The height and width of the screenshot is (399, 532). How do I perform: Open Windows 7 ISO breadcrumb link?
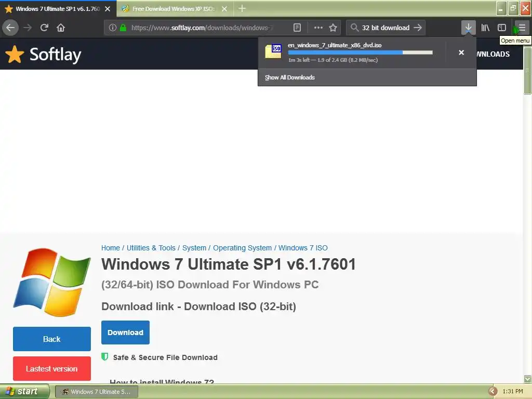pyautogui.click(x=303, y=248)
